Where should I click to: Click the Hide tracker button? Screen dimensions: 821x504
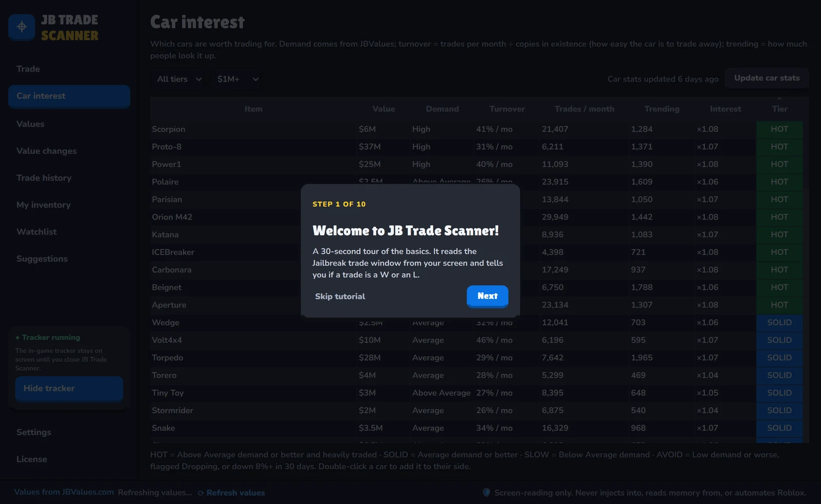(69, 389)
